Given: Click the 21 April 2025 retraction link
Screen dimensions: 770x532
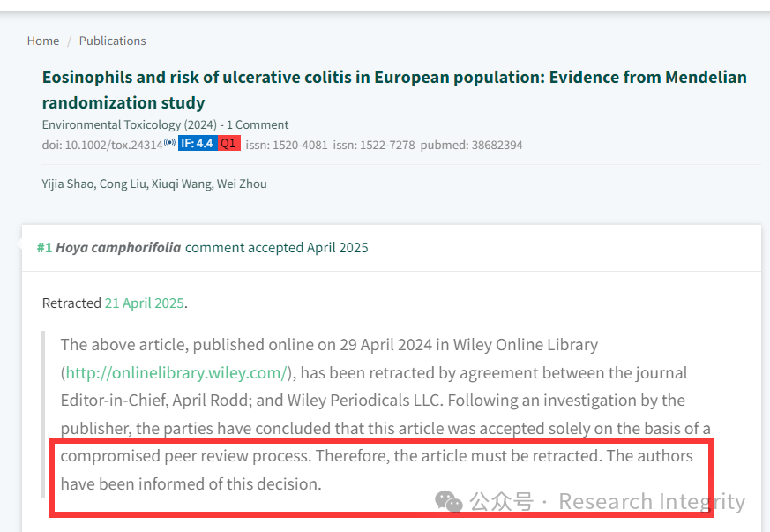Looking at the screenshot, I should coord(145,303).
